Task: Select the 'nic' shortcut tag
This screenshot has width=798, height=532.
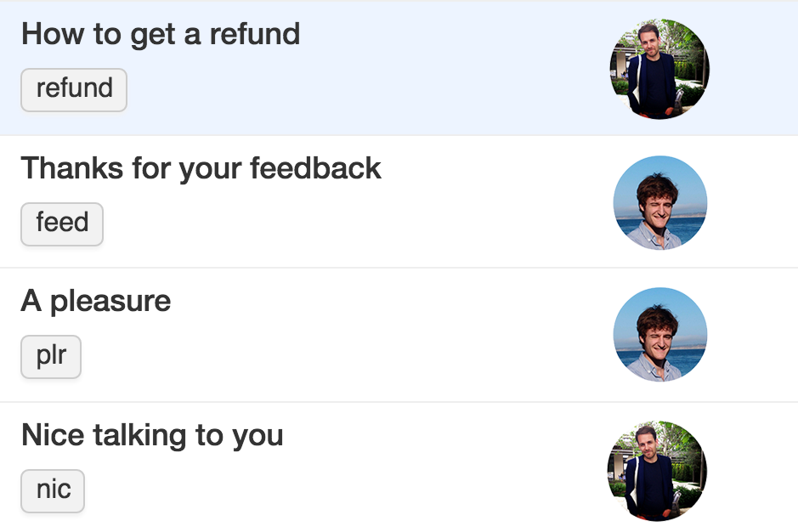Action: (x=53, y=490)
